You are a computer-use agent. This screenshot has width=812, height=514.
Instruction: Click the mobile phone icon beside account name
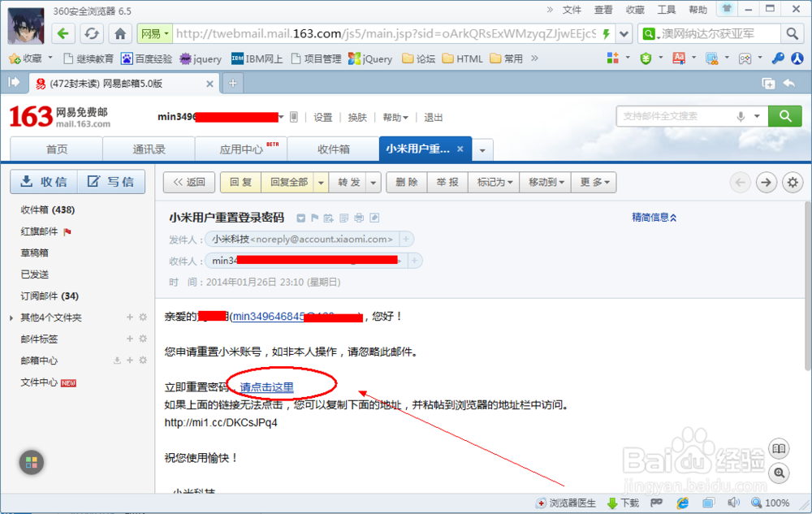[x=294, y=117]
